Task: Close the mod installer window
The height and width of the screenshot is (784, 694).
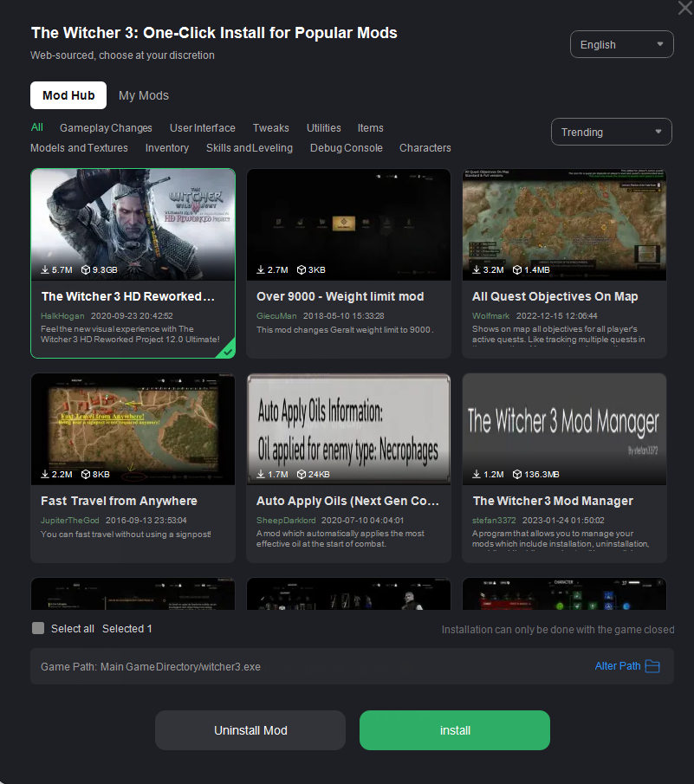Action: click(685, 8)
